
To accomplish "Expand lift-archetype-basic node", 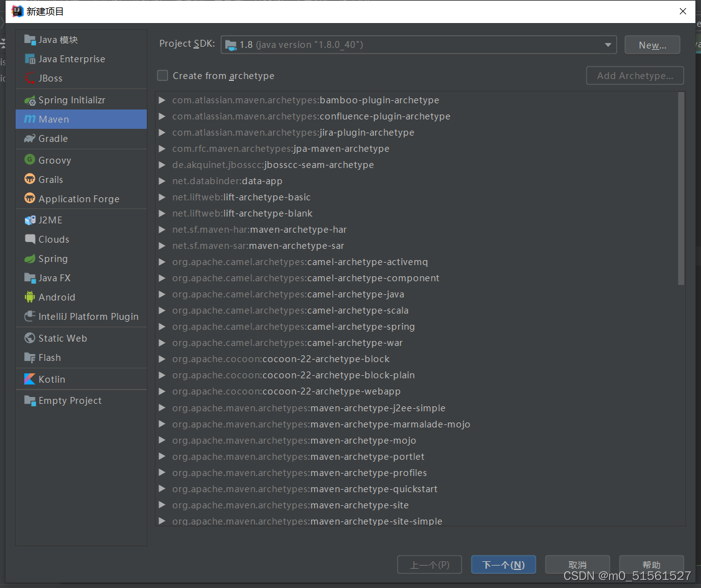I will coord(162,197).
